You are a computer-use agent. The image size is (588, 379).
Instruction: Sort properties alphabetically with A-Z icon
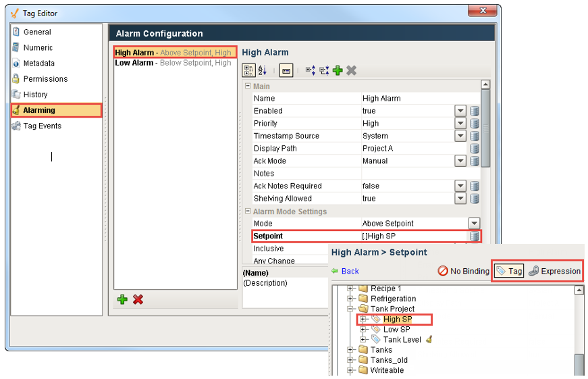click(263, 70)
